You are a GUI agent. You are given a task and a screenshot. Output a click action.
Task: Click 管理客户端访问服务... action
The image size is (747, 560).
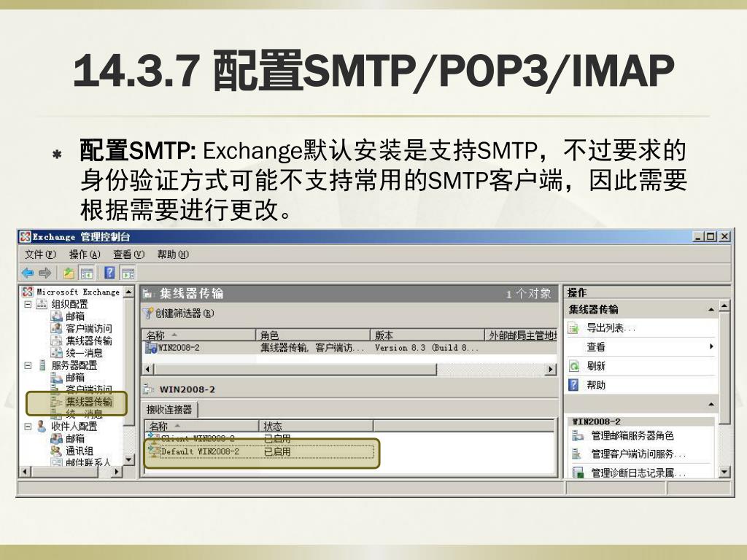point(638,454)
